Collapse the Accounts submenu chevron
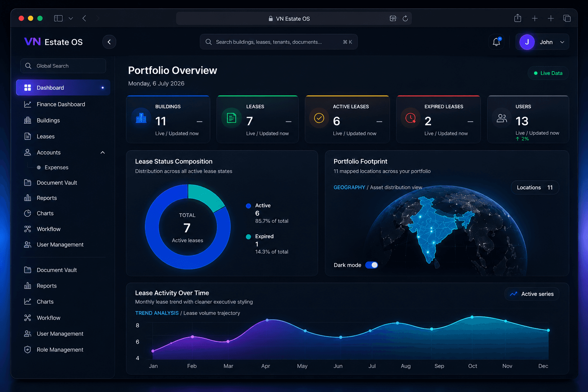Viewport: 588px width, 392px height. (103, 152)
